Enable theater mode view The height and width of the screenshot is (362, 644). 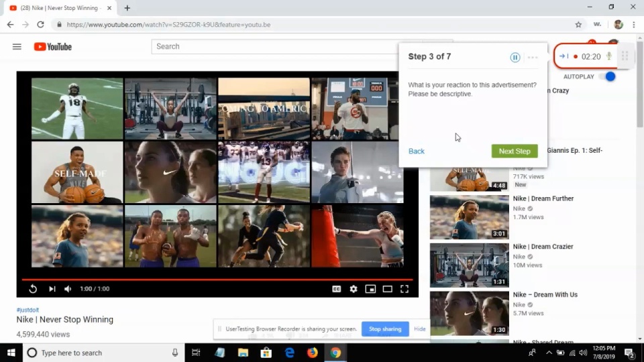click(387, 289)
